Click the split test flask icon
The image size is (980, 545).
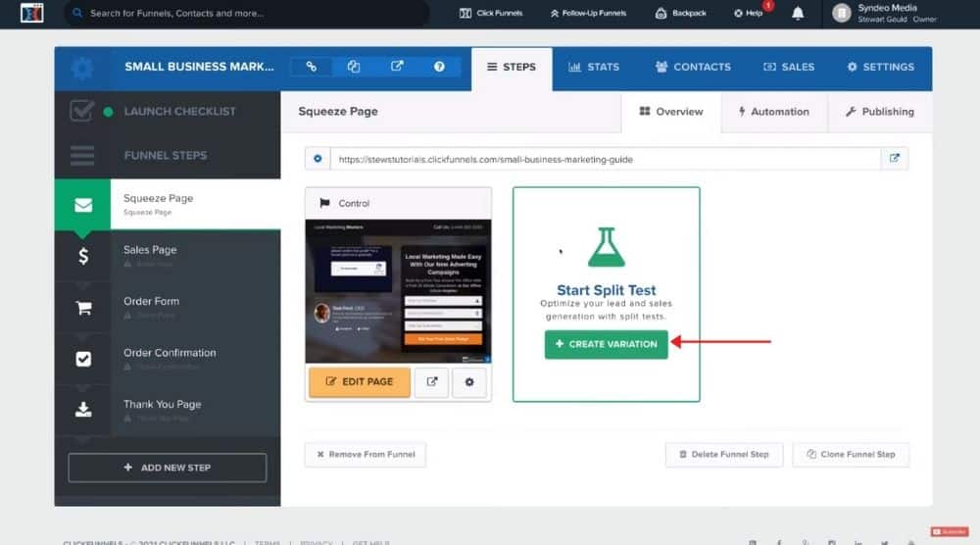pyautogui.click(x=607, y=247)
